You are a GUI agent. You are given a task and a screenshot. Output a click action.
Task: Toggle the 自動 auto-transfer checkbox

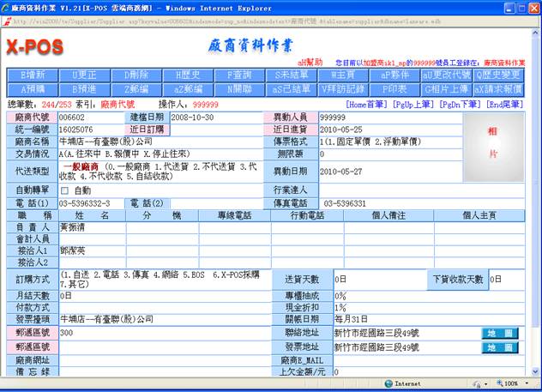tap(65, 190)
